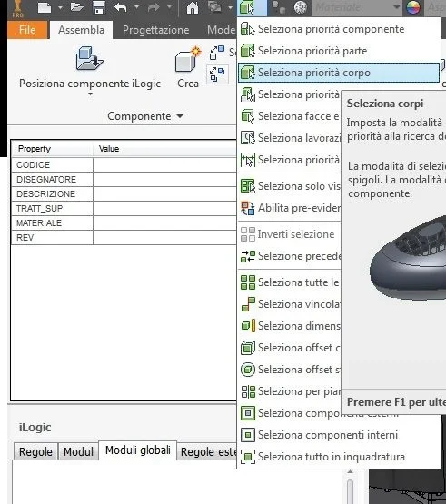Viewport: 446px width, 504px height.
Task: Click the Seleziona solo visibili icon
Action: click(x=248, y=186)
